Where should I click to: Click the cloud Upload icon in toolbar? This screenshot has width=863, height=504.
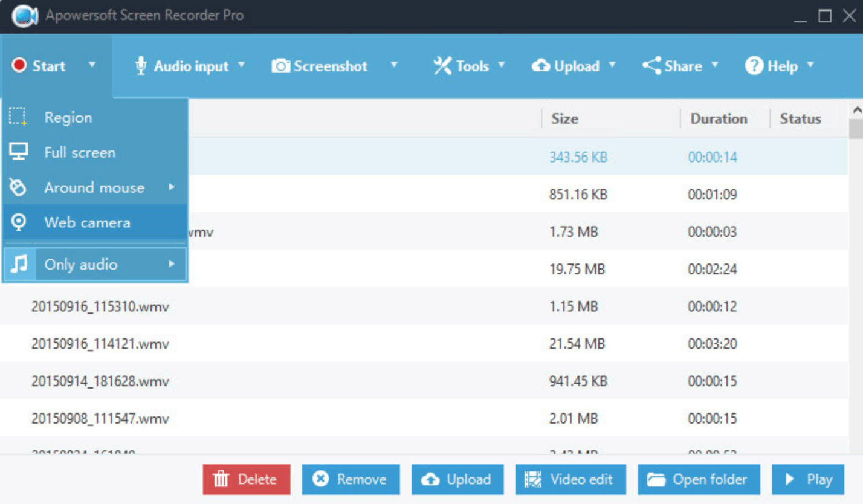click(541, 66)
